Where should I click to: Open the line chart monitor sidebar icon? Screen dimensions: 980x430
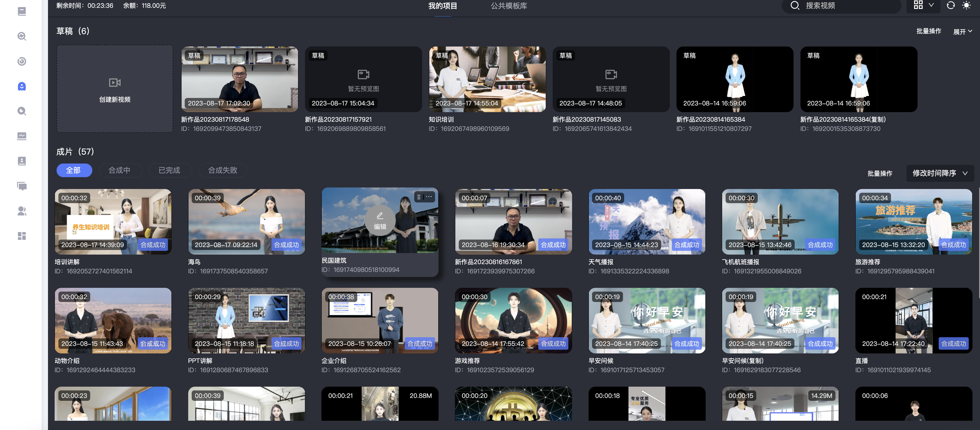pyautogui.click(x=22, y=136)
